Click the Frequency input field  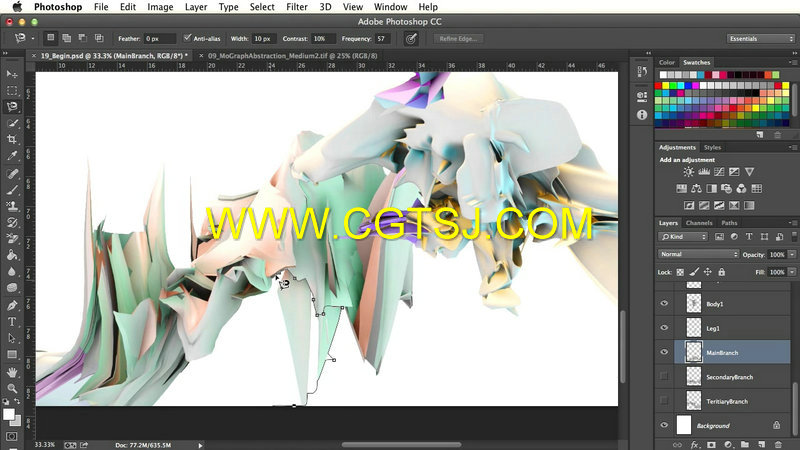(x=382, y=39)
